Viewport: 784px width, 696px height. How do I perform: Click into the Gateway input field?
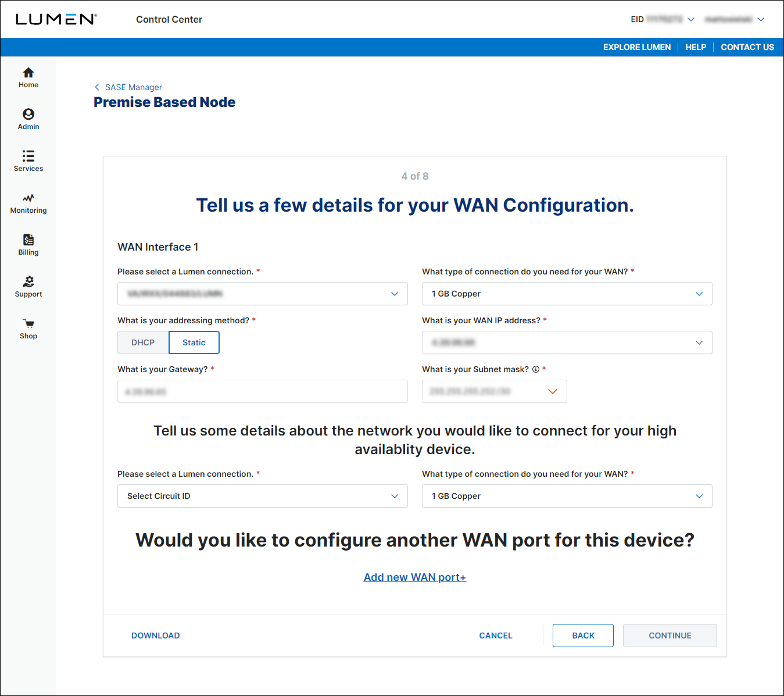tap(263, 391)
